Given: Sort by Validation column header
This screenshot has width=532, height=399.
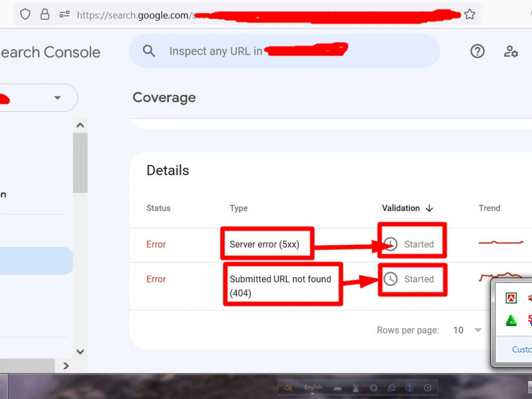Looking at the screenshot, I should [401, 208].
